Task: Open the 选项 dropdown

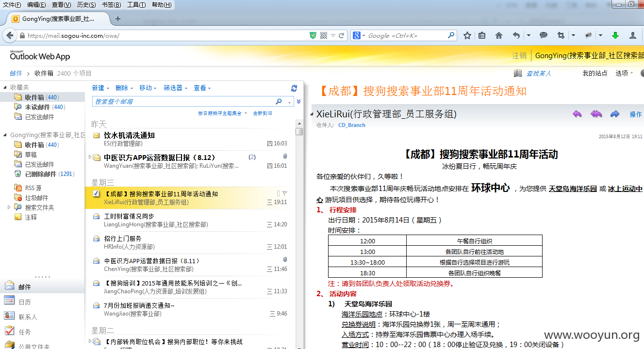Action: 624,73
